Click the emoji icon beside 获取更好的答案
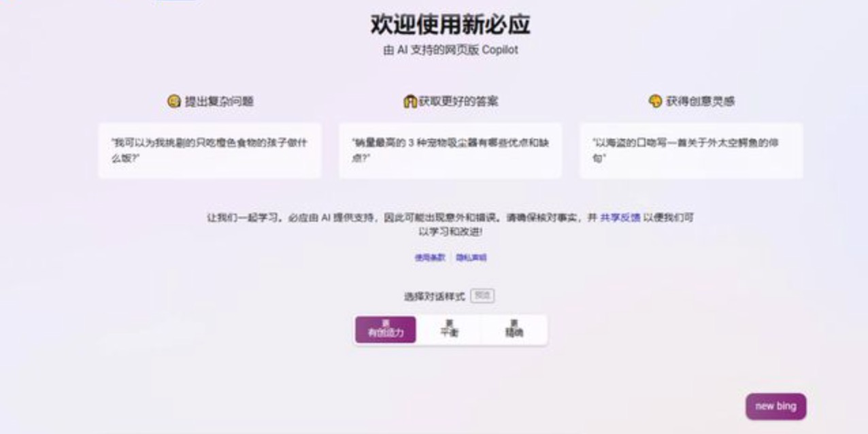868x434 pixels. pos(410,101)
